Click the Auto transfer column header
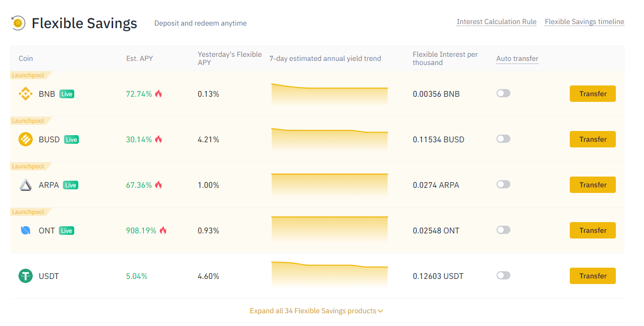Image resolution: width=644 pixels, height=326 pixels. [517, 58]
